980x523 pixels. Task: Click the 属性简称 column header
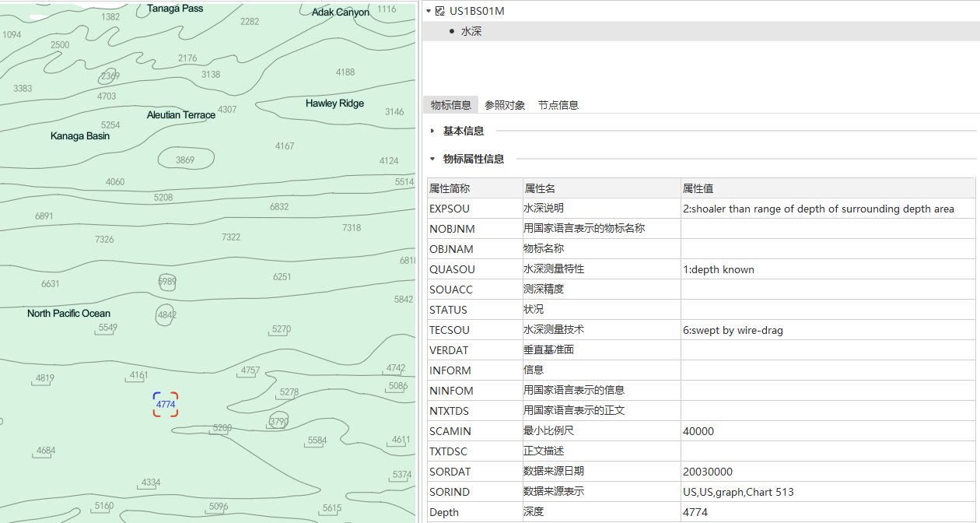pyautogui.click(x=450, y=188)
